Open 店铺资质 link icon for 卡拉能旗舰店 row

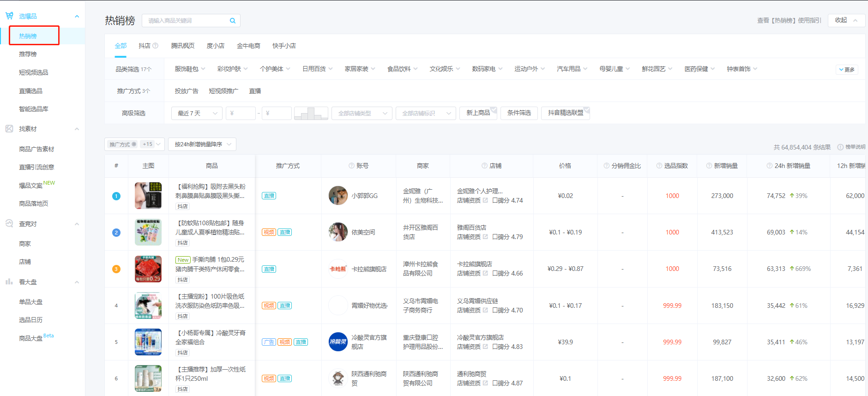[485, 273]
